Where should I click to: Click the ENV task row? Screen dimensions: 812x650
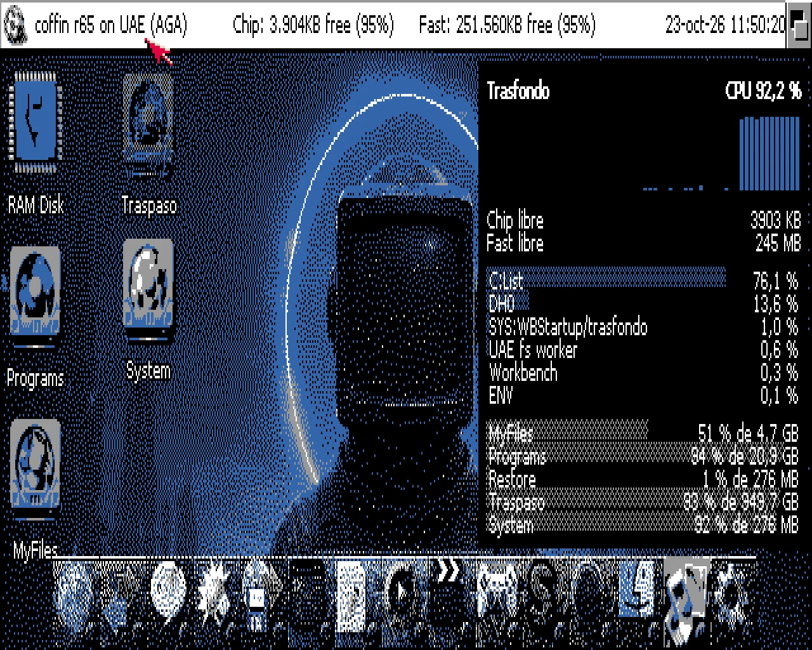pos(643,395)
